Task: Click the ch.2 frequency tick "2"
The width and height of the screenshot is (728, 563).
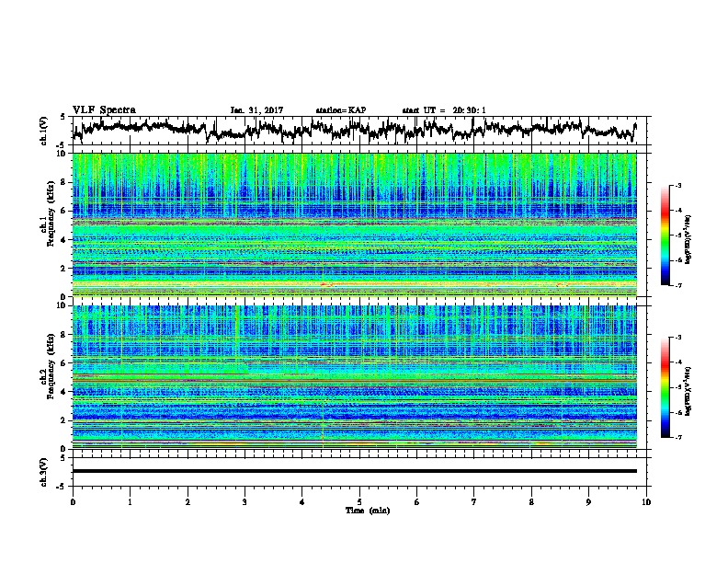Action: tap(64, 420)
